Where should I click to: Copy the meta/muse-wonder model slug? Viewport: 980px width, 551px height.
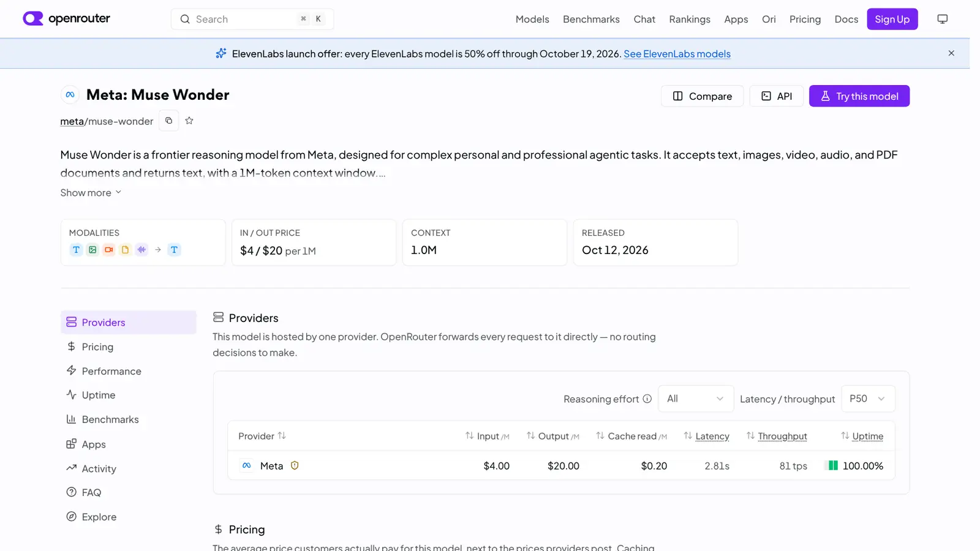168,121
